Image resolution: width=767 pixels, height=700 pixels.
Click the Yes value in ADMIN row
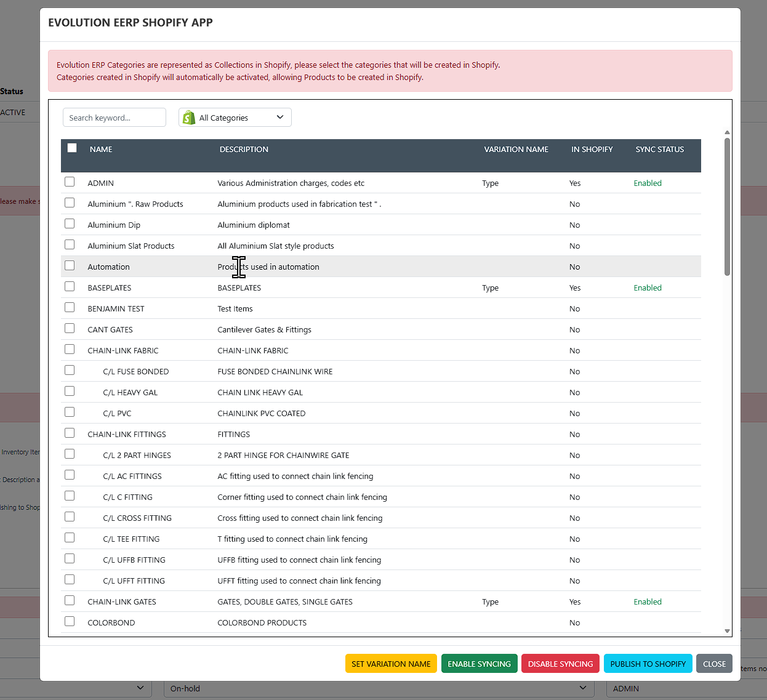pyautogui.click(x=575, y=183)
